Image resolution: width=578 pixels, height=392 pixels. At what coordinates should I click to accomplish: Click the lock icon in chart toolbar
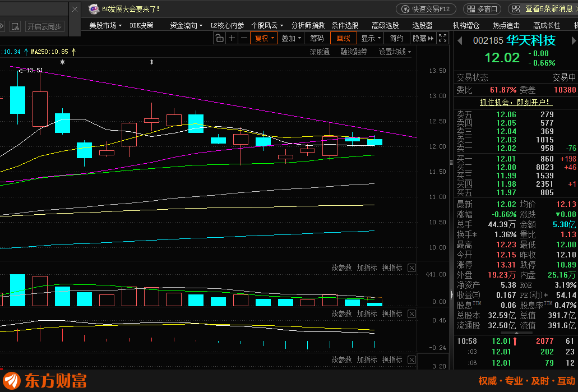219,38
